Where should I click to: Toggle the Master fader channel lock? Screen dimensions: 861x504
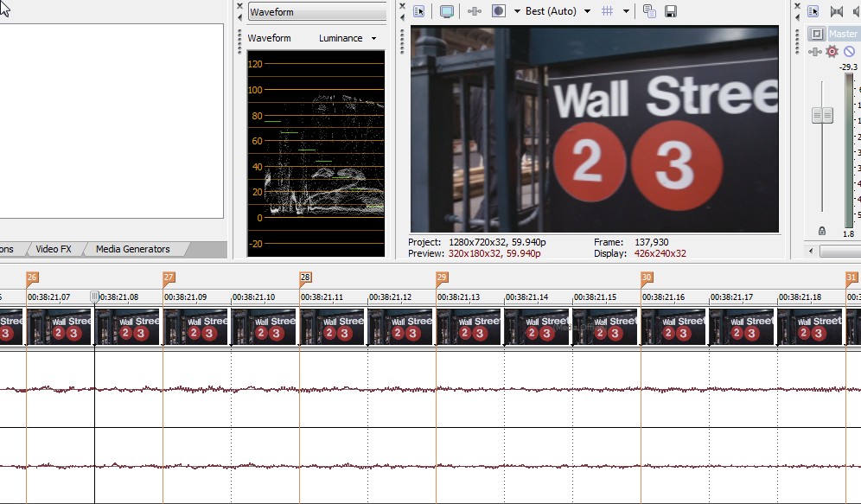[822, 231]
